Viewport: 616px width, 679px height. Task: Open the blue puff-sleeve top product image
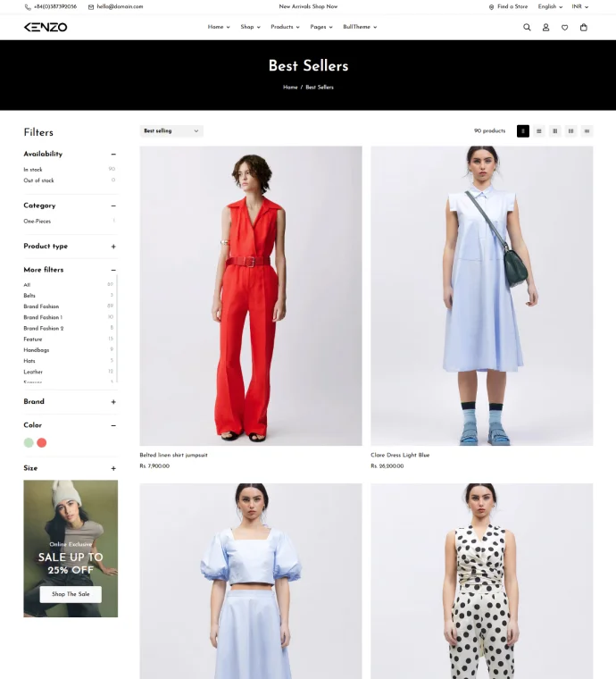[x=251, y=581]
